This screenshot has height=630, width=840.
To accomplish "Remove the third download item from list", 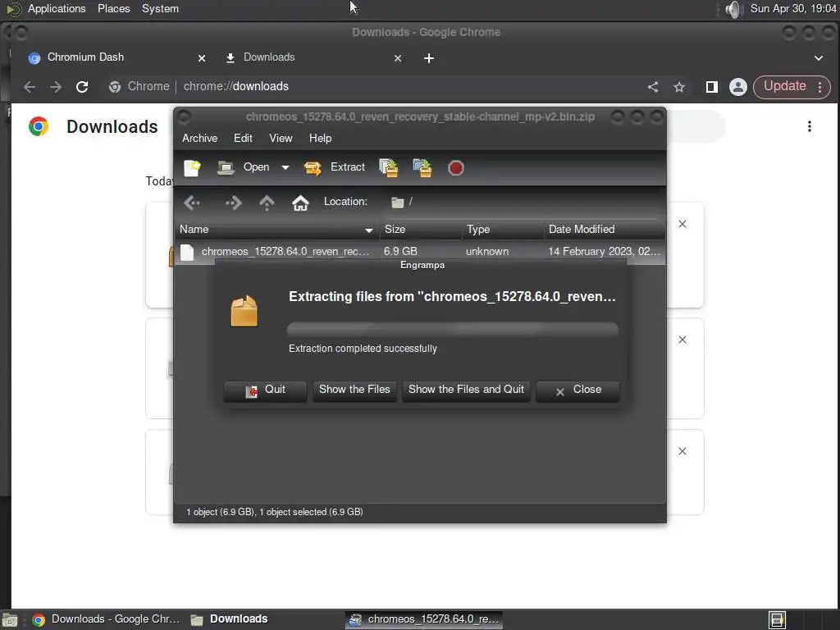I will tap(682, 451).
